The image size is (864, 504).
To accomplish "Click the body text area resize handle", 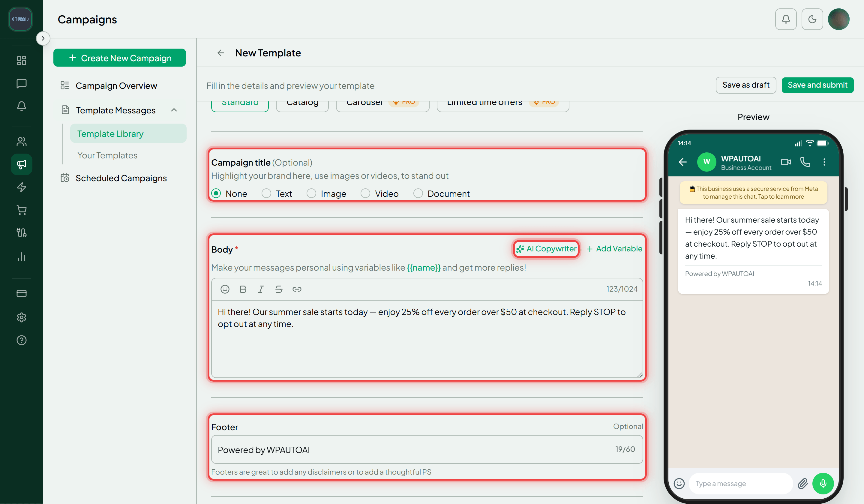I will pyautogui.click(x=639, y=374).
